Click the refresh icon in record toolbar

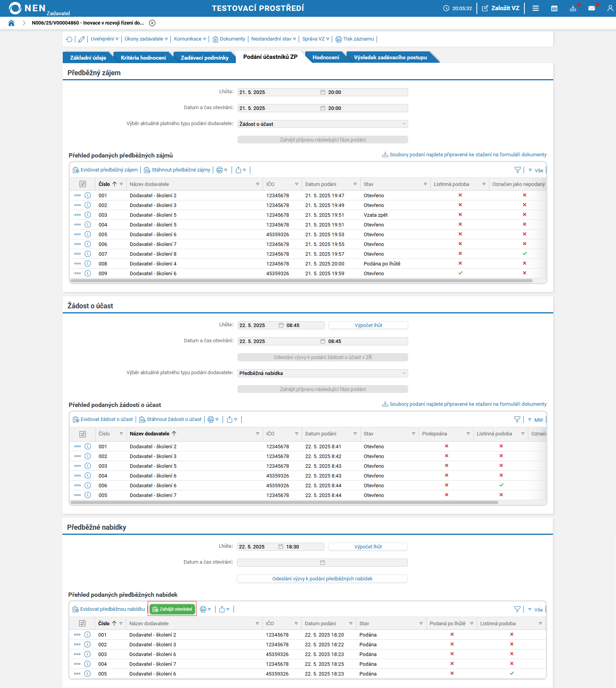(x=69, y=39)
